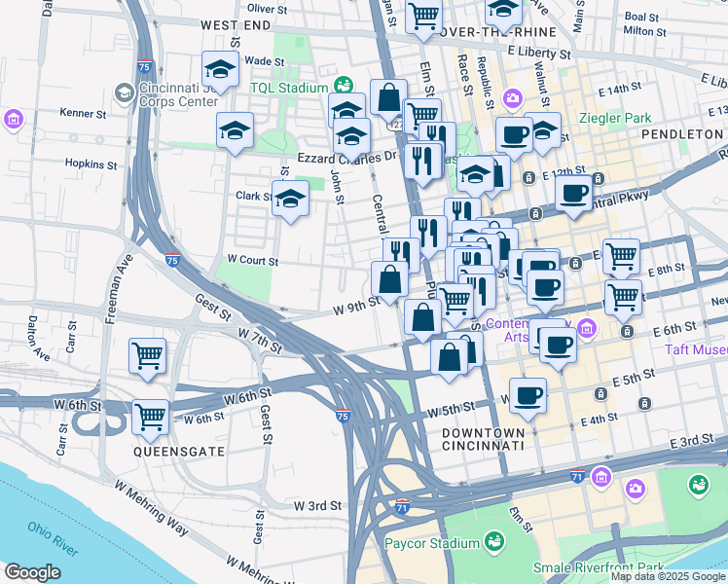Click the shopping cart marker above Queensgate label
The height and width of the screenshot is (584, 728).
click(150, 420)
